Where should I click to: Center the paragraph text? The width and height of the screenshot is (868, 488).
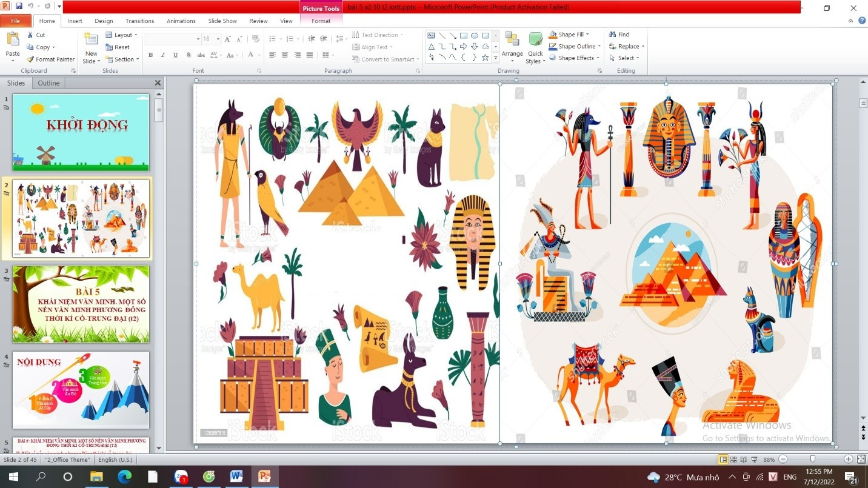coord(285,55)
